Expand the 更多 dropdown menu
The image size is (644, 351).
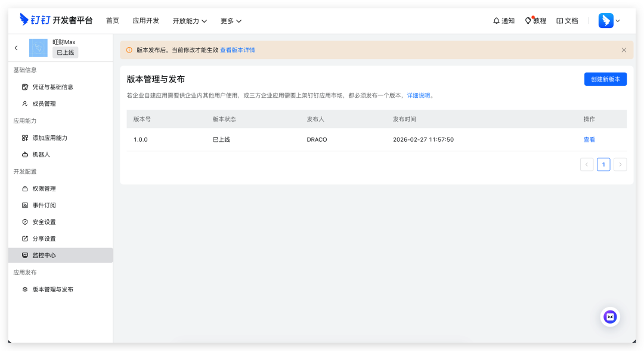231,21
